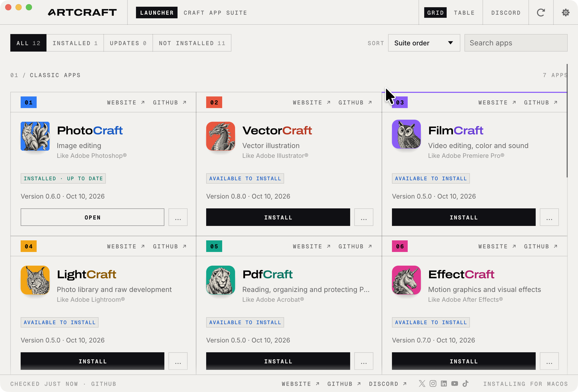Image resolution: width=578 pixels, height=392 pixels.
Task: Click the Discord button in header
Action: (506, 13)
